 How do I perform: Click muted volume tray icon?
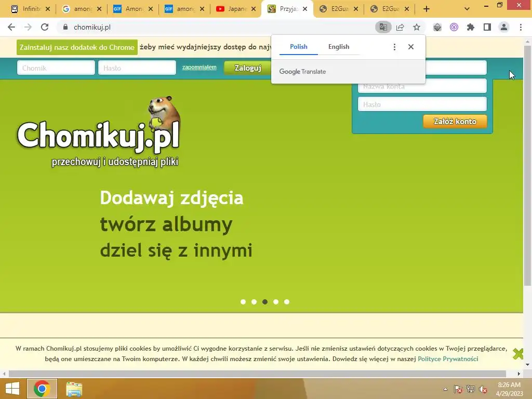pos(483,389)
